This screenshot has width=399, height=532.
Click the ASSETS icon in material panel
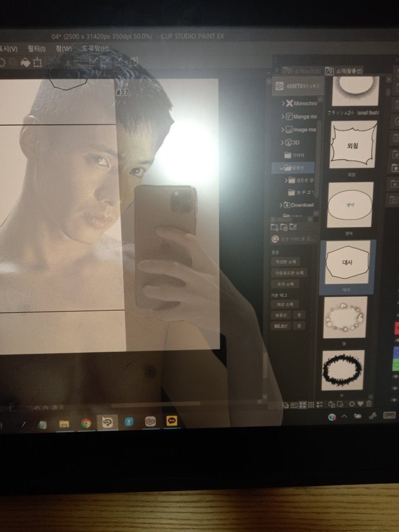pos(279,86)
